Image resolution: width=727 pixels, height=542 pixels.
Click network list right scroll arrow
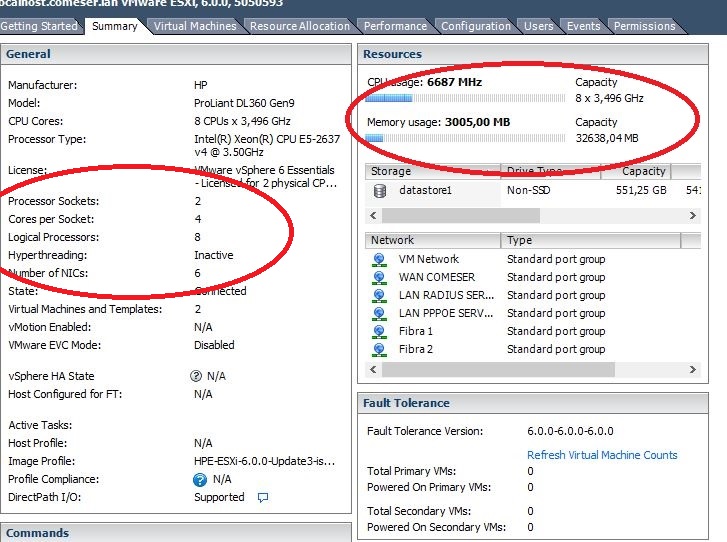pyautogui.click(x=692, y=370)
